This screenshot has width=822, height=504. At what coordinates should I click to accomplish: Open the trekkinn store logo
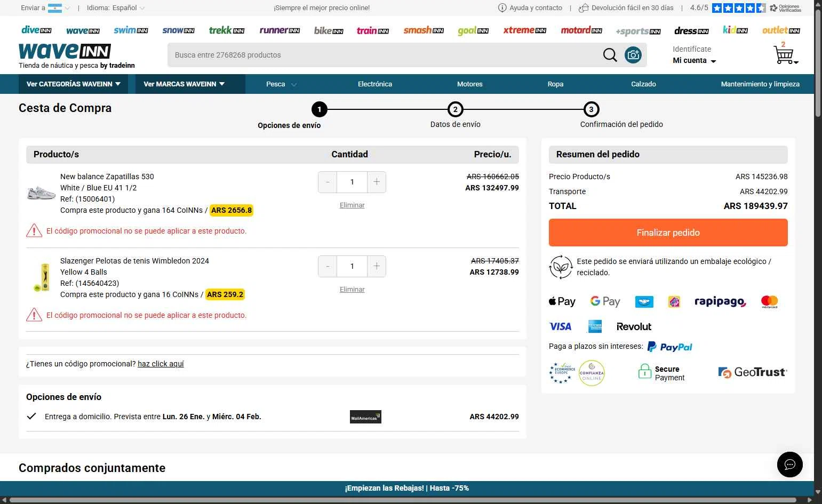tap(227, 30)
